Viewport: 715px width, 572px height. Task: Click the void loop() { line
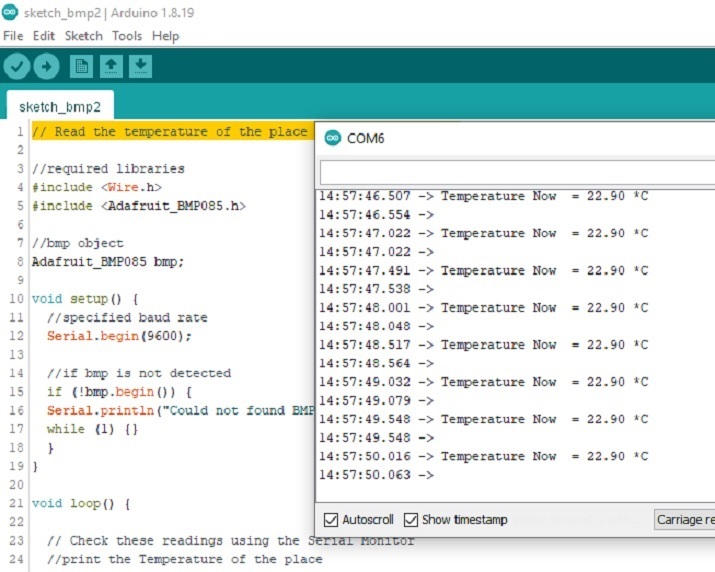(81, 504)
